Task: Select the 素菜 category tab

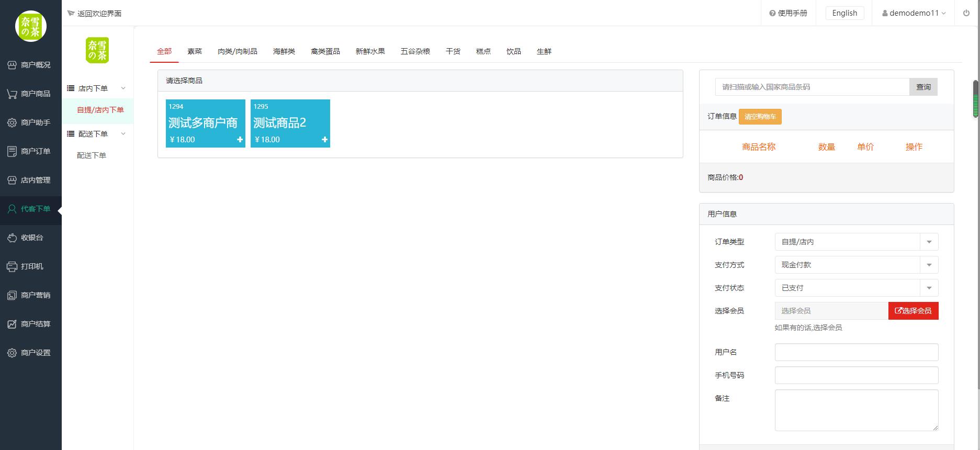Action: point(195,51)
